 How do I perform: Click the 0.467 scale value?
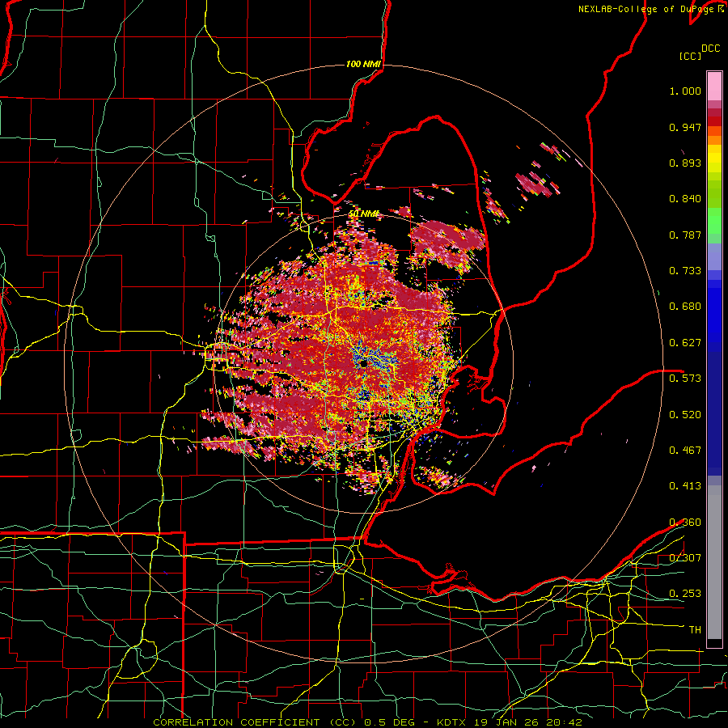pyautogui.click(x=685, y=451)
